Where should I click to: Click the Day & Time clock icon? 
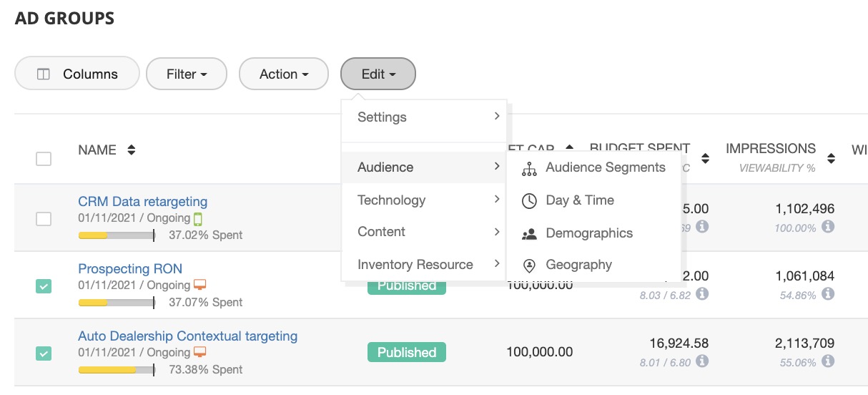529,201
